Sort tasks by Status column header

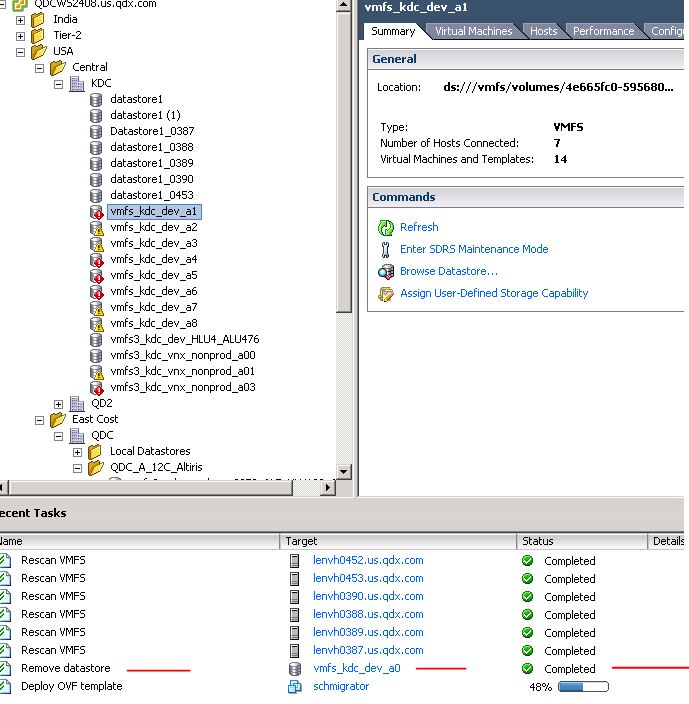(x=582, y=542)
